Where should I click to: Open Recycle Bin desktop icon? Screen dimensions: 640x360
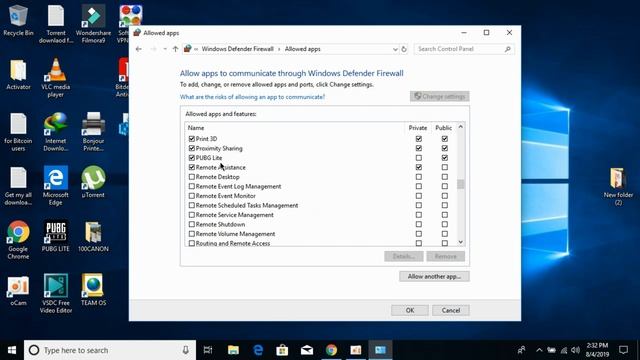coord(18,20)
